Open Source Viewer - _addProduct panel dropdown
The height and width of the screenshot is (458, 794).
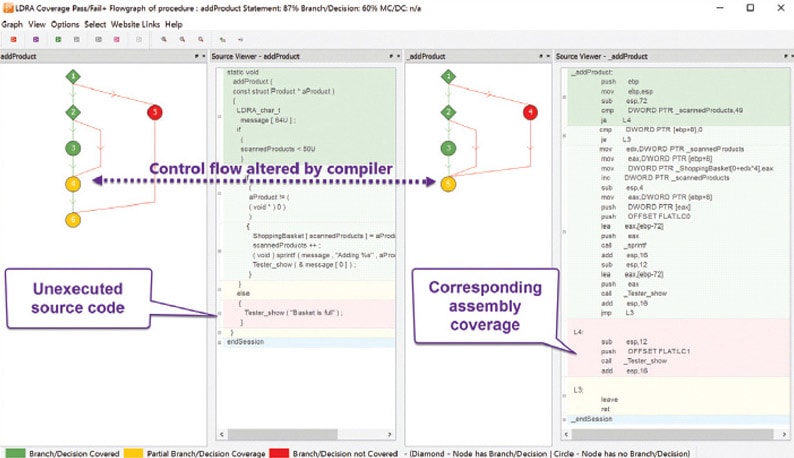pyautogui.click(x=791, y=56)
